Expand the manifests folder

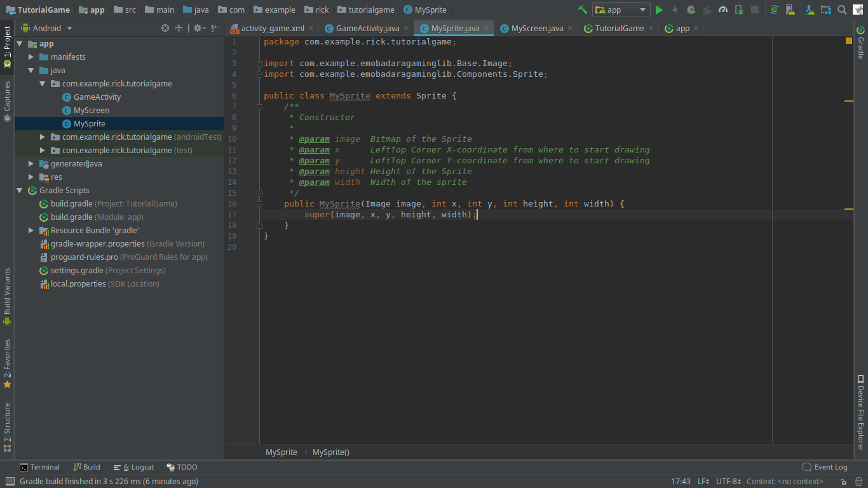pos(31,57)
